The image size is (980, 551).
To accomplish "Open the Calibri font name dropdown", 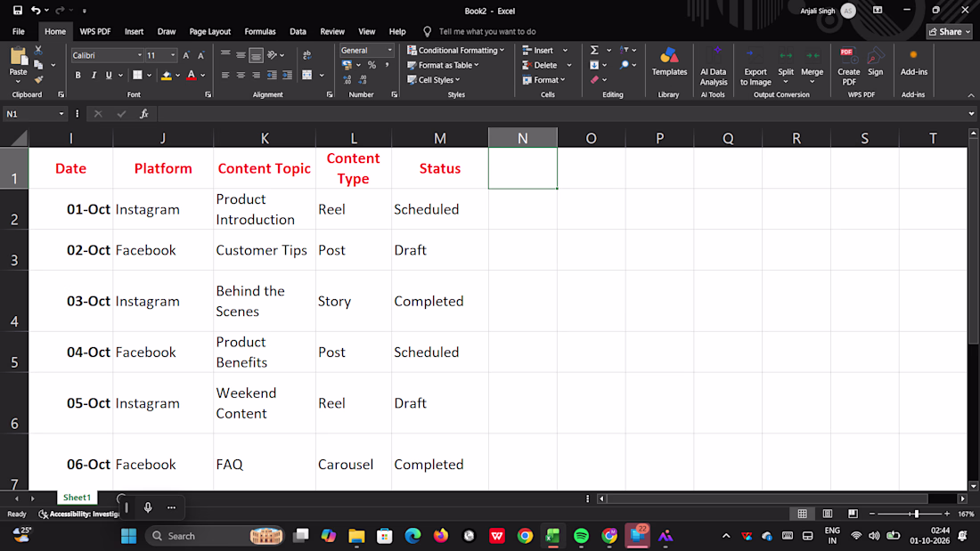I will (107, 55).
